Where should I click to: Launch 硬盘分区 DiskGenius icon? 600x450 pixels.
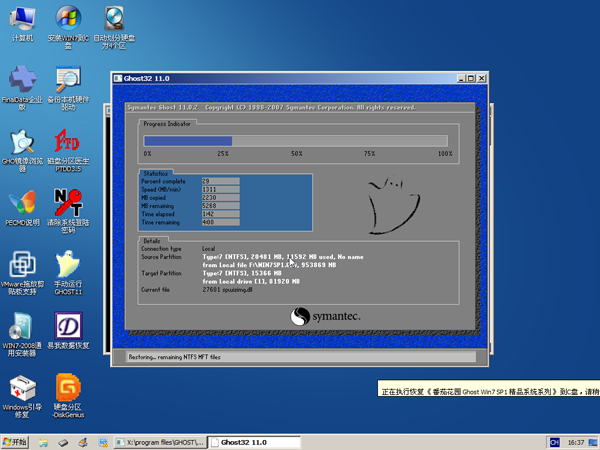coord(68,388)
